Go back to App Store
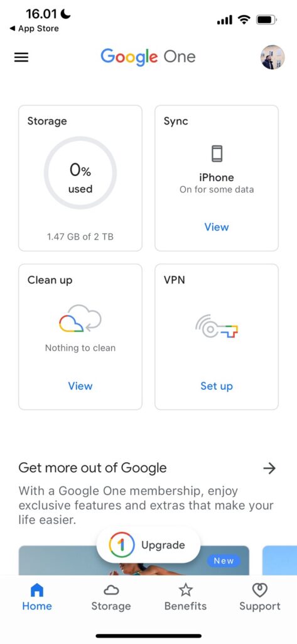The width and height of the screenshot is (297, 644). (34, 28)
